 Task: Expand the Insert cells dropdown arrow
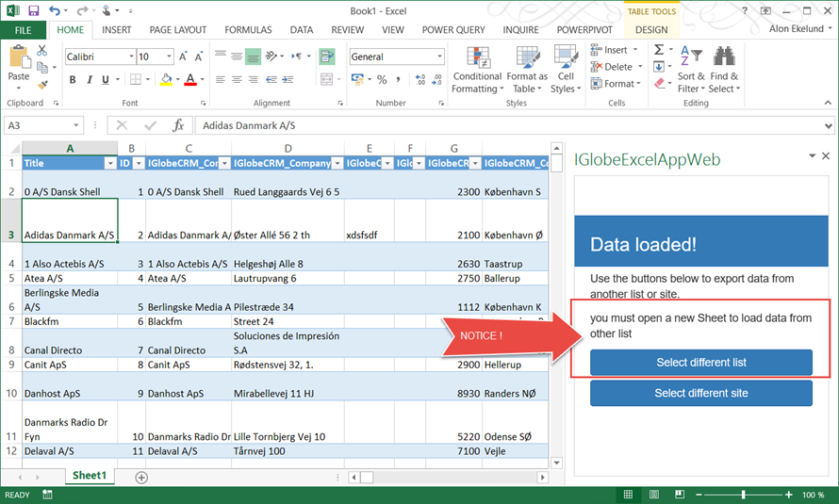pyautogui.click(x=635, y=50)
